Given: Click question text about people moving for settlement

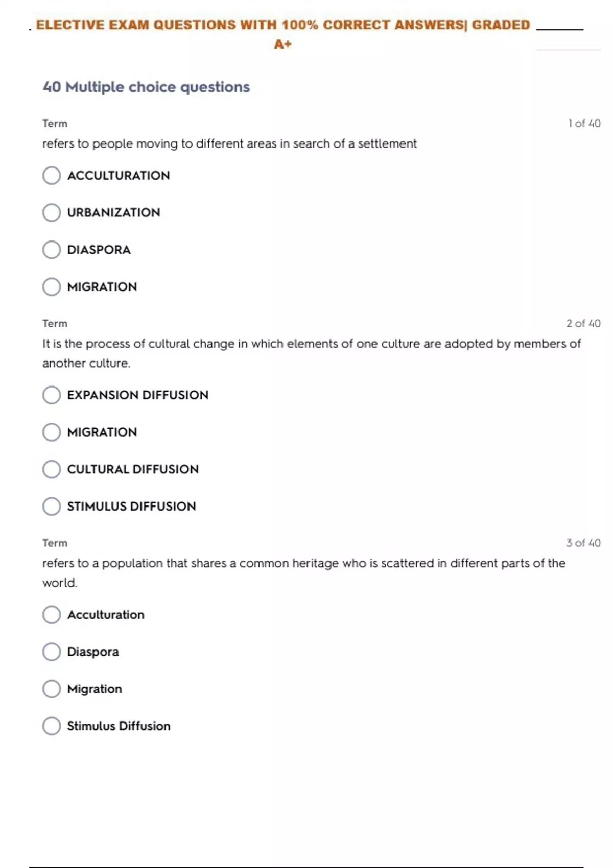Looking at the screenshot, I should pos(229,144).
